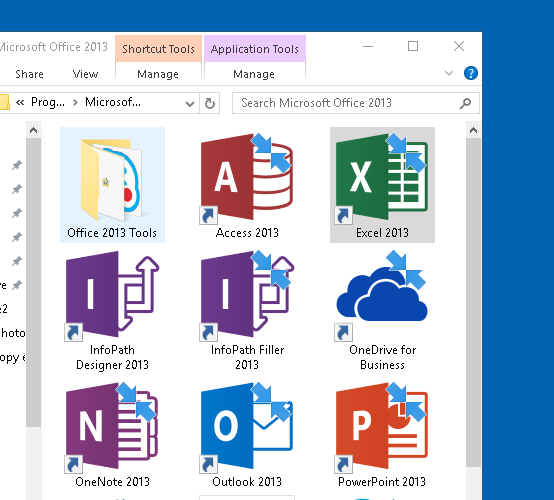The height and width of the screenshot is (500, 554).
Task: Select the Excel 2013 shortcut icon
Action: click(x=382, y=178)
